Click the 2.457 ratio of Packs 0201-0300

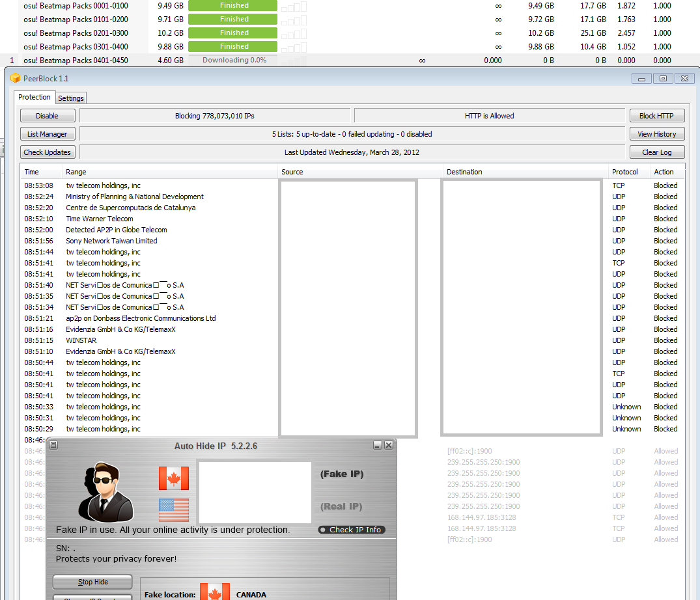[626, 33]
